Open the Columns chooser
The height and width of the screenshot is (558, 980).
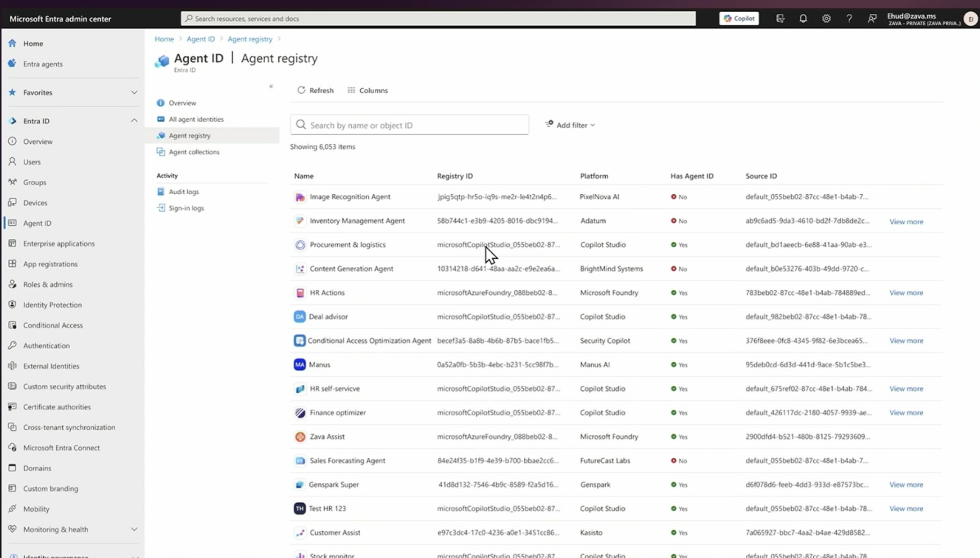pos(368,90)
